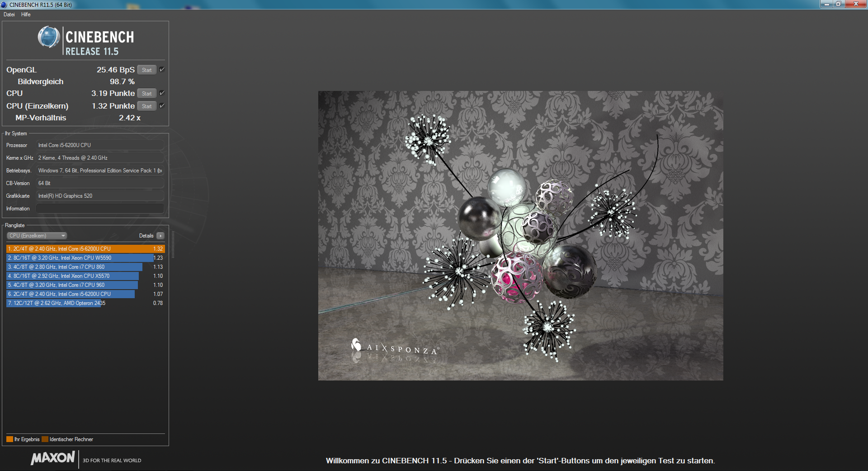
Task: Toggle the OpenGL test checkbox
Action: (x=162, y=70)
